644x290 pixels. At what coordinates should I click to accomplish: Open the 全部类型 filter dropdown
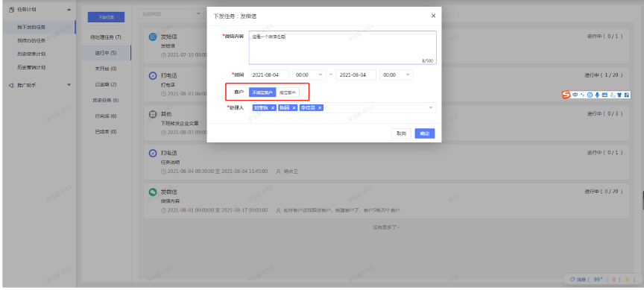(171, 14)
